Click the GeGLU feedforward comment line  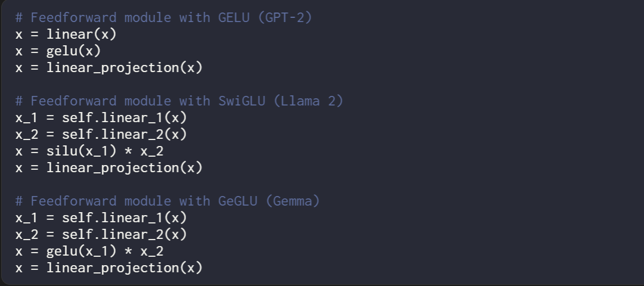168,201
